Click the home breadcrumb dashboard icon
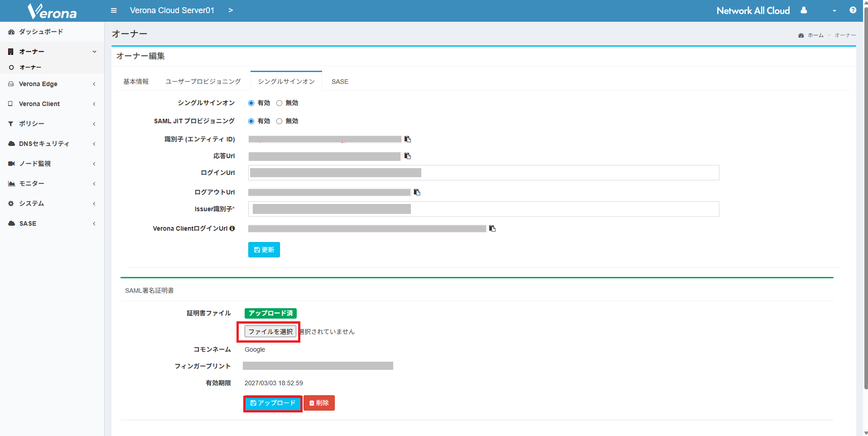Viewport: 868px width, 436px height. coord(801,35)
